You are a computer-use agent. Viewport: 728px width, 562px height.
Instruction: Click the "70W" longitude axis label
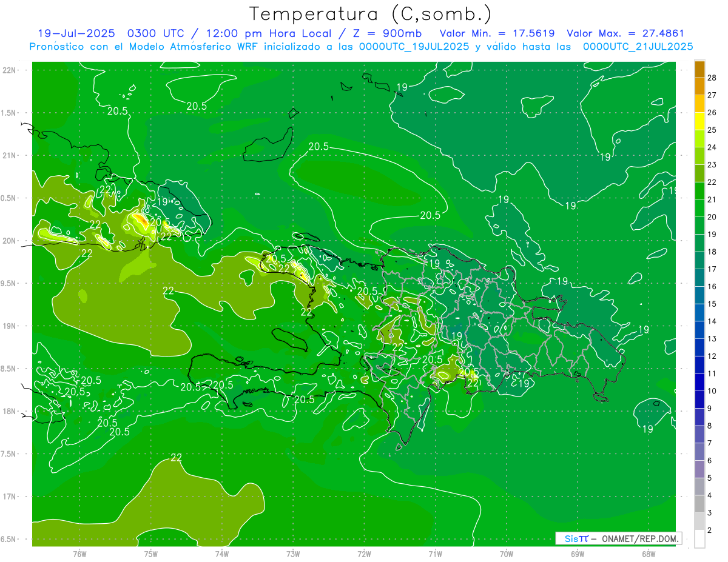tap(506, 554)
